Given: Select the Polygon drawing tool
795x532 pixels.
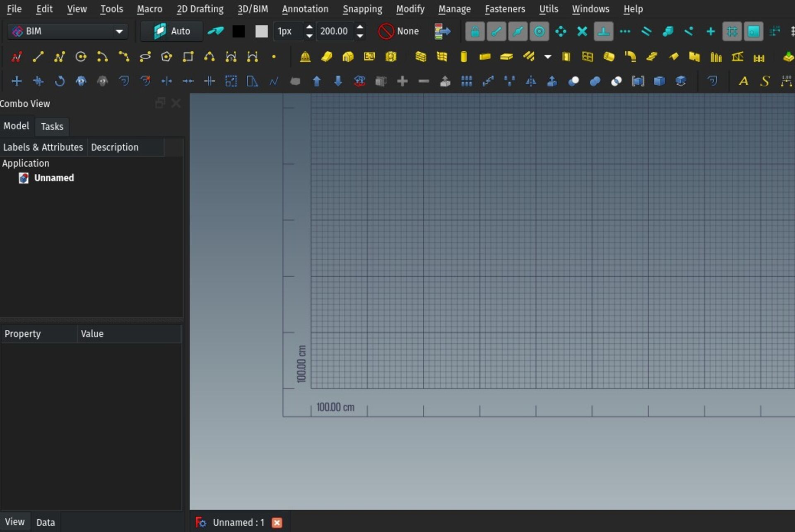Looking at the screenshot, I should tap(166, 57).
